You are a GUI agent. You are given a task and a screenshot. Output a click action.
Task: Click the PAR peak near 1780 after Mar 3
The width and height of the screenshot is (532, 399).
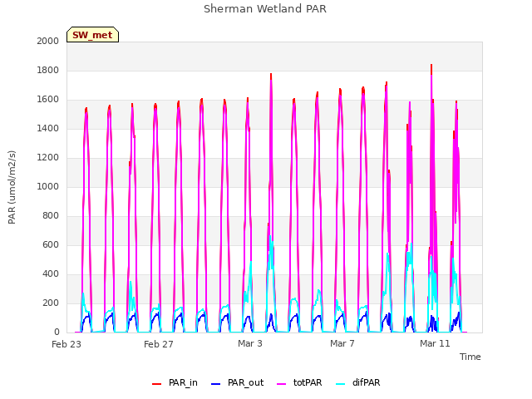tap(271, 75)
